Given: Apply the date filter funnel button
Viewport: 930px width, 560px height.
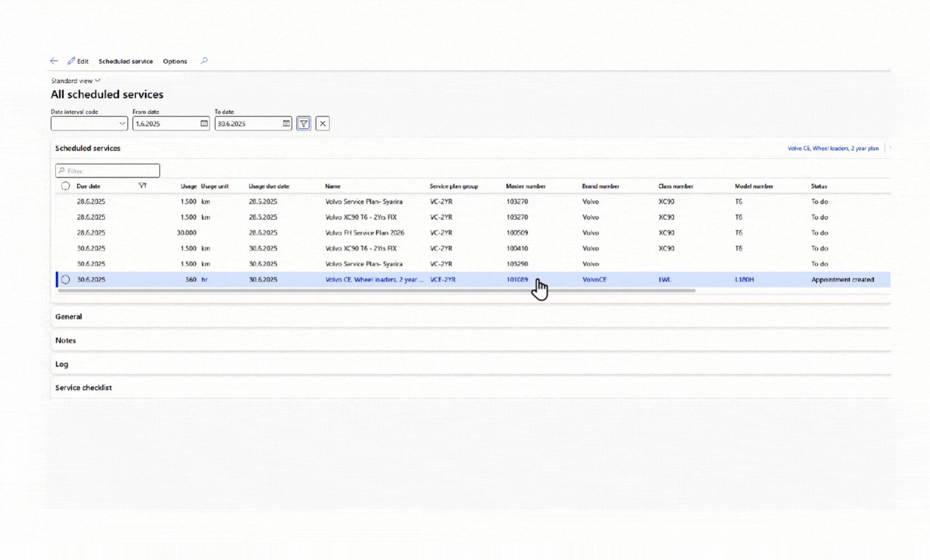Looking at the screenshot, I should (x=304, y=124).
